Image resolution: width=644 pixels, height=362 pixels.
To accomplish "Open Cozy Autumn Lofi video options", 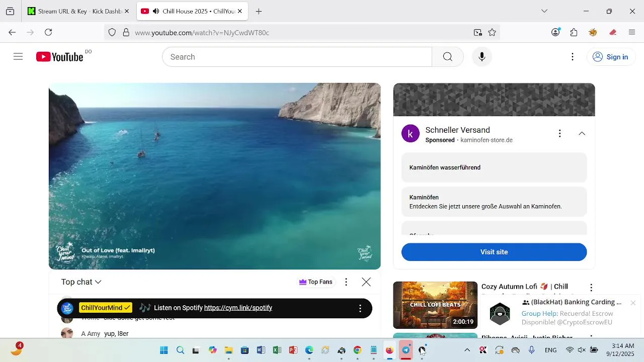I will [x=591, y=288].
